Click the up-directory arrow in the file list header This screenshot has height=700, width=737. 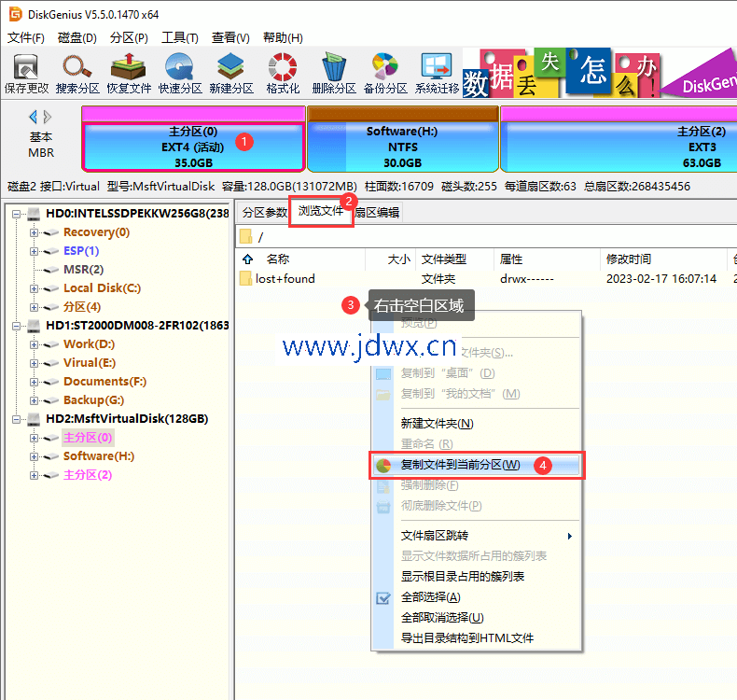[x=248, y=259]
